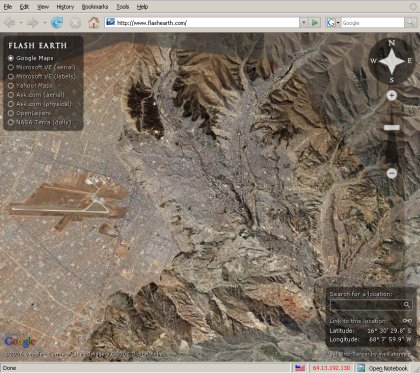This screenshot has width=420, height=373.
Task: Open the File menu
Action: (8, 7)
